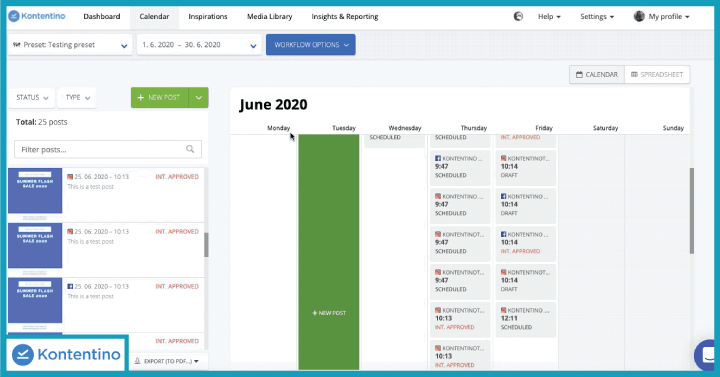Click the Filter posts search field
This screenshot has width=720, height=377.
pyautogui.click(x=108, y=149)
